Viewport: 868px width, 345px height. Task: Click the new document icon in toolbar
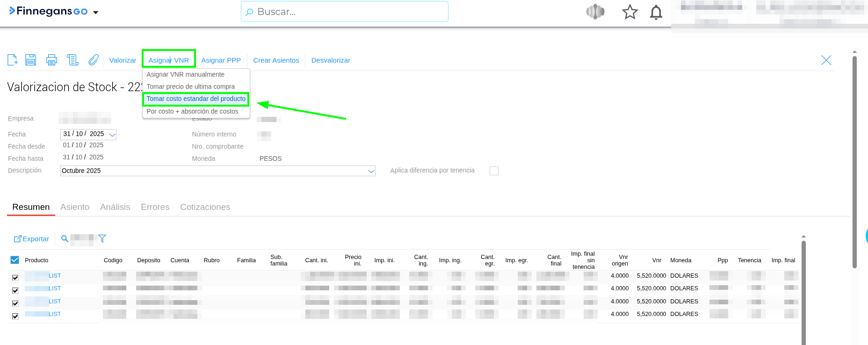point(13,60)
